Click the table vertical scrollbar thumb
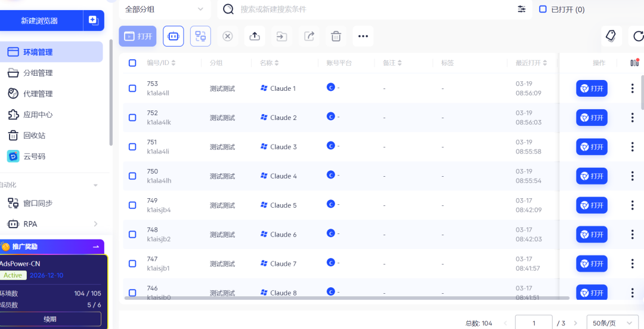The image size is (644, 329). pos(642,93)
